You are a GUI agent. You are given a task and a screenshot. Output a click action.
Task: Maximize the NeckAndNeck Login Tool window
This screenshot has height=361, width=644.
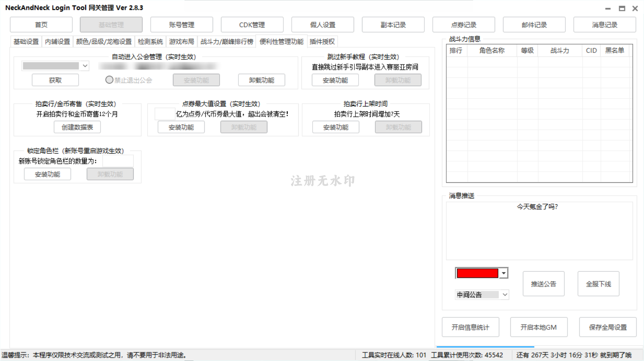click(x=622, y=8)
